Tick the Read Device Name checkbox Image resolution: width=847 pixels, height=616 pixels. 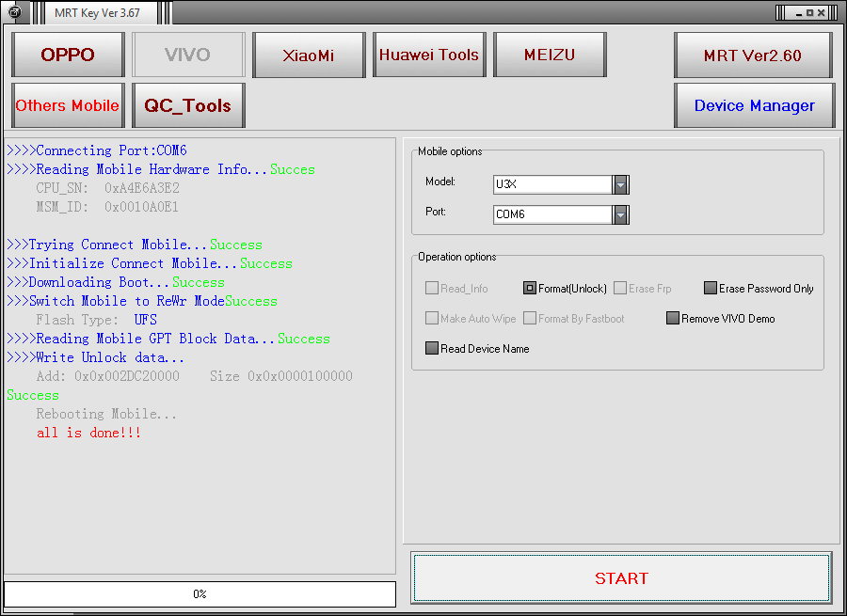[432, 349]
